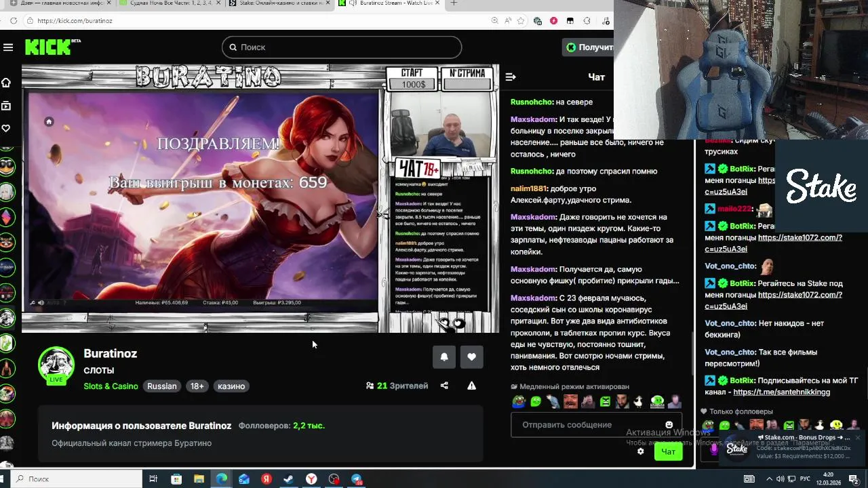868x488 pixels.
Task: Click nalim1881 username in chat
Action: 529,188
